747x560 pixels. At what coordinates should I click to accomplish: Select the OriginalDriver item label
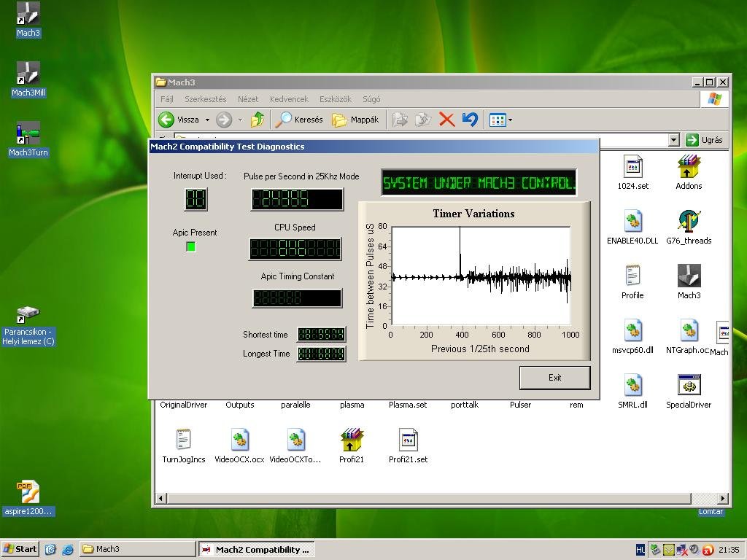click(x=183, y=405)
